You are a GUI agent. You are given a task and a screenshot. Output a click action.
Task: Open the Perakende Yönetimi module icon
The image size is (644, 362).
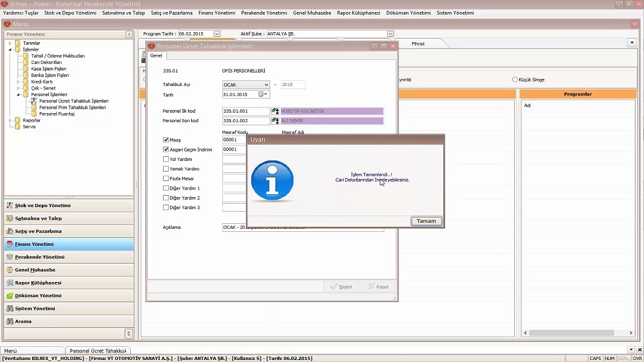(10, 257)
